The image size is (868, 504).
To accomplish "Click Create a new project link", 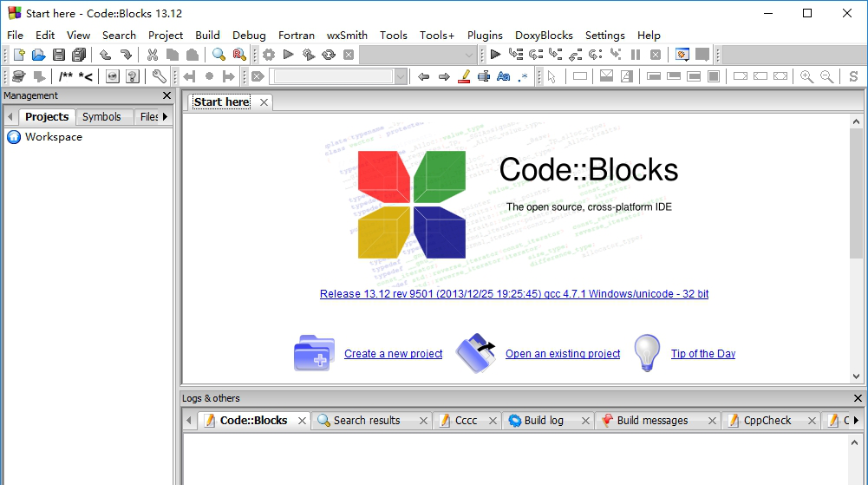I will click(393, 353).
